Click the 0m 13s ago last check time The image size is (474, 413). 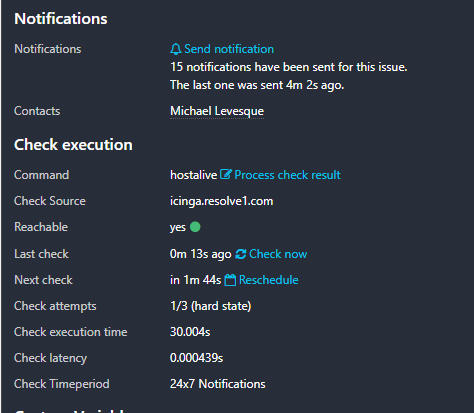(201, 254)
